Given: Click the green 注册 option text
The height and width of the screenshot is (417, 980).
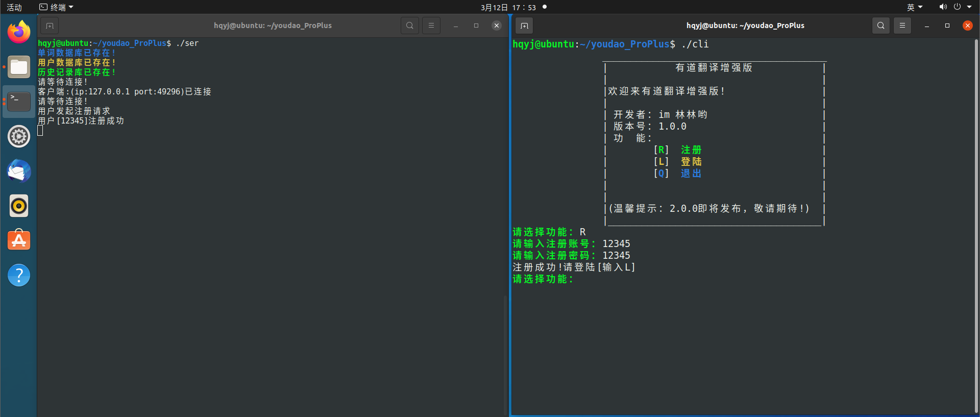Looking at the screenshot, I should [x=691, y=150].
